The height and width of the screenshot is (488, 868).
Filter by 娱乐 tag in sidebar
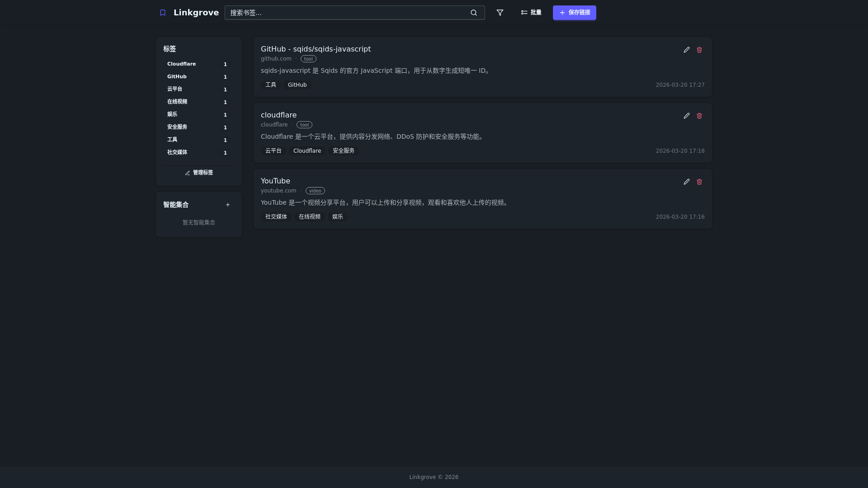pyautogui.click(x=199, y=115)
